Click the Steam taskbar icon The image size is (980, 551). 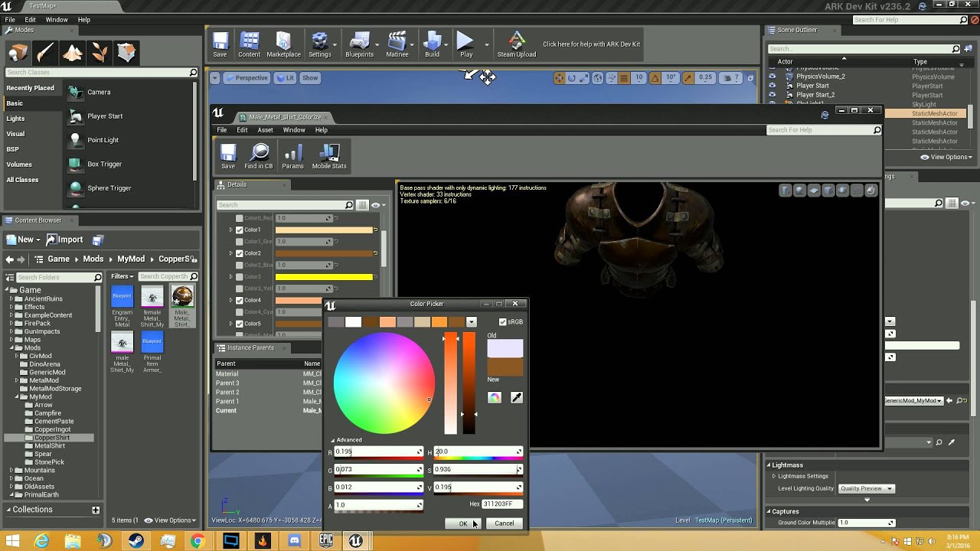pos(136,541)
